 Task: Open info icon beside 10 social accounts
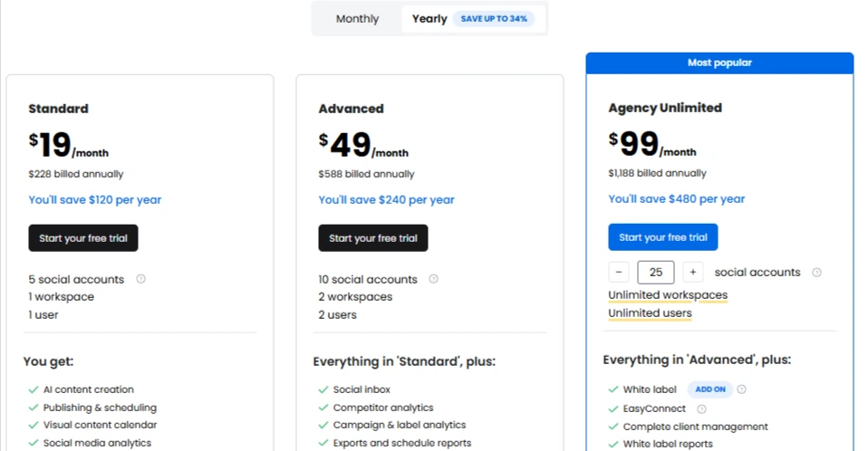(433, 279)
